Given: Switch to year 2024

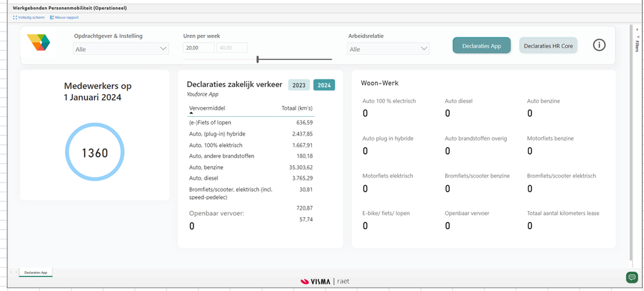Looking at the screenshot, I should point(324,85).
